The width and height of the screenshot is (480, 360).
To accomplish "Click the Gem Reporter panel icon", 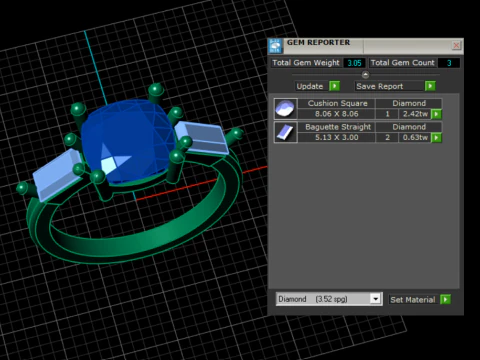I will (x=275, y=46).
